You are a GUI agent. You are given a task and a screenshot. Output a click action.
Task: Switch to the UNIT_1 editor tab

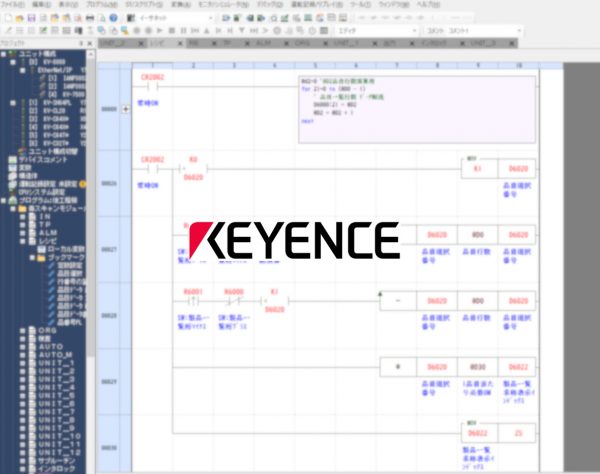[346, 44]
